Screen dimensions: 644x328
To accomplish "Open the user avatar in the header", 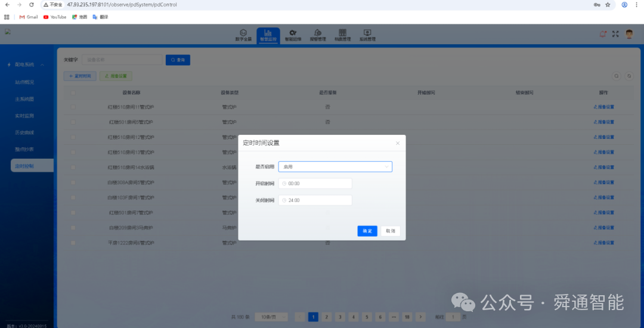I will (x=629, y=34).
